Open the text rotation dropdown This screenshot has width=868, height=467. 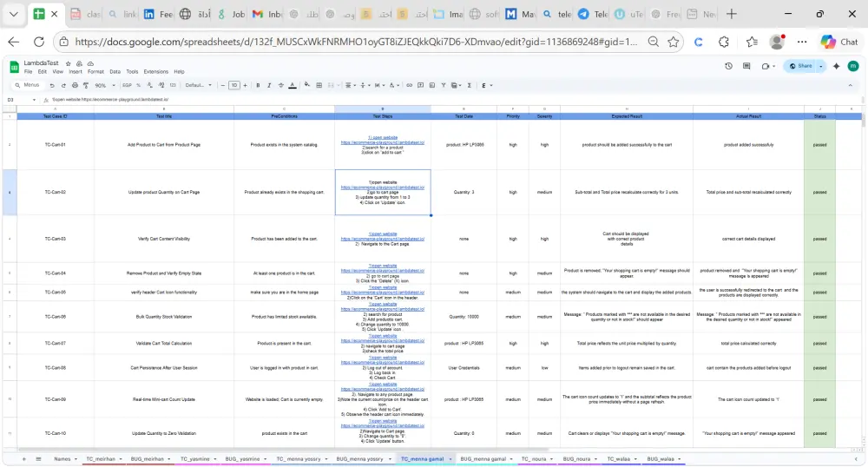click(393, 85)
